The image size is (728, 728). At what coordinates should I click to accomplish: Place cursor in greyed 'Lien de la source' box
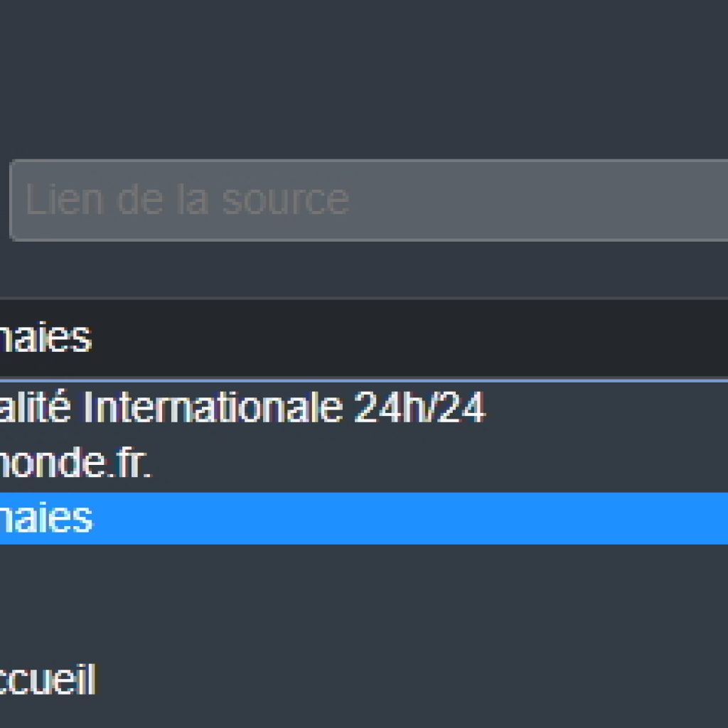tap(369, 200)
